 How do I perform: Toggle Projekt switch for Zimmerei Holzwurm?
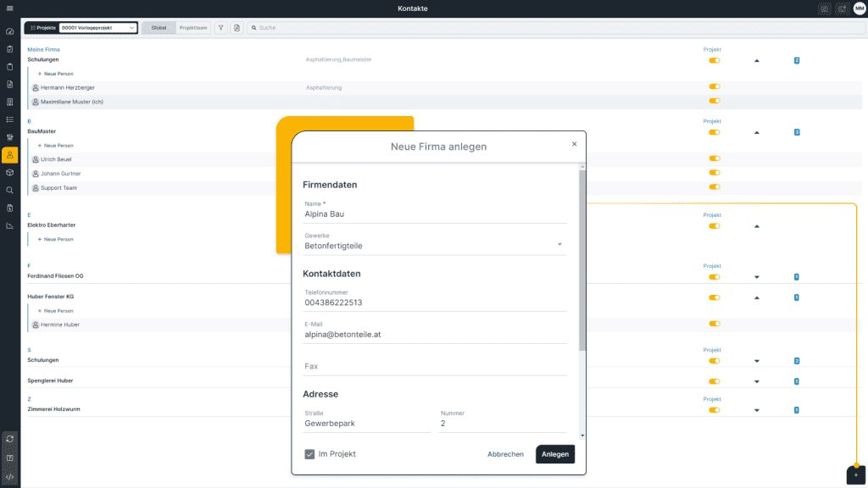tap(714, 410)
